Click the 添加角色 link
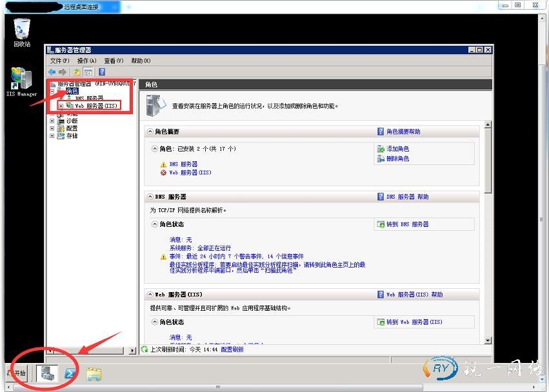 [x=397, y=149]
